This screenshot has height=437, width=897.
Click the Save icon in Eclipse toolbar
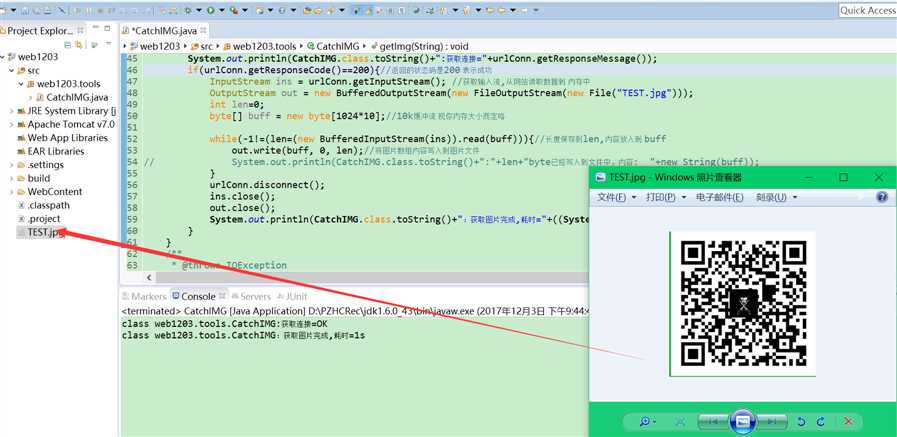(x=25, y=10)
